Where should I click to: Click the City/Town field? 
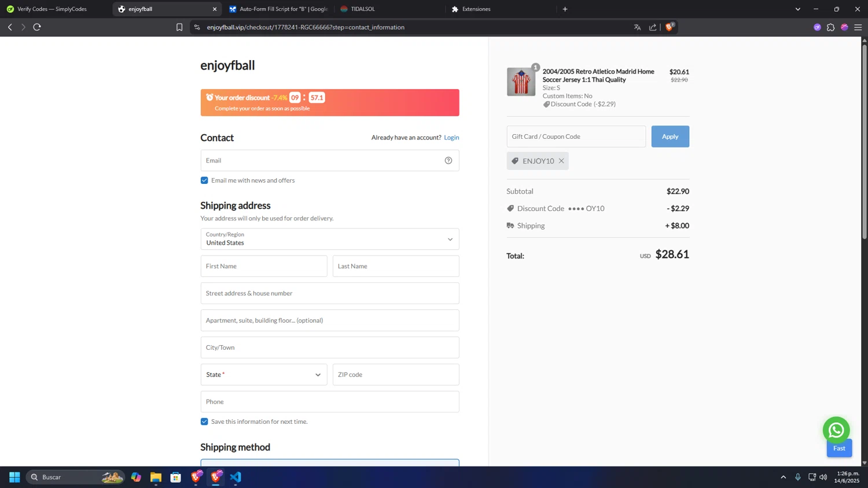coord(330,347)
